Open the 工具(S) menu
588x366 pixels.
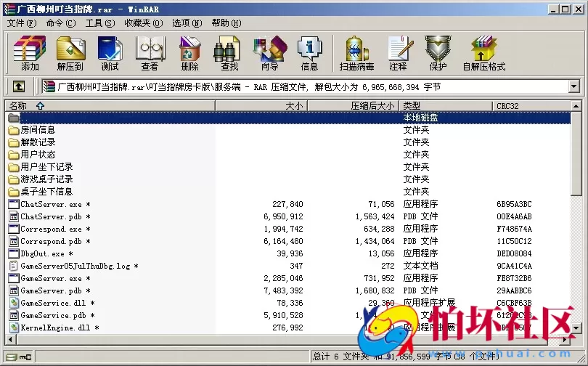coord(100,23)
